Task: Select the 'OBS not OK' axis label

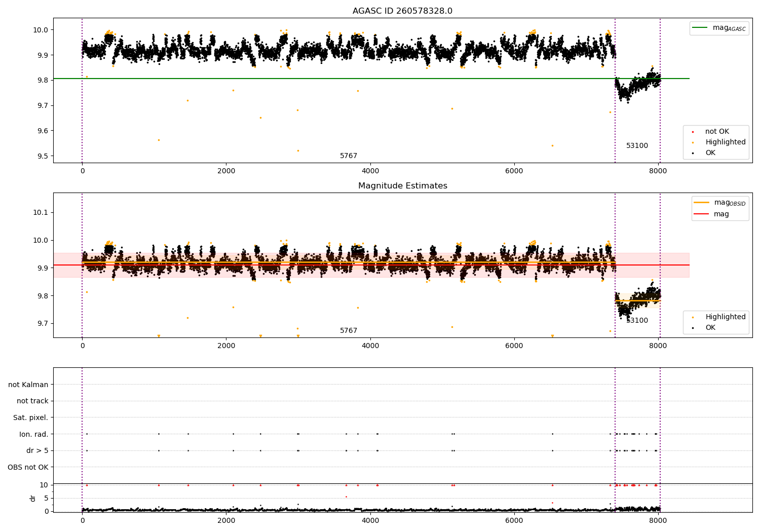Action: click(28, 467)
